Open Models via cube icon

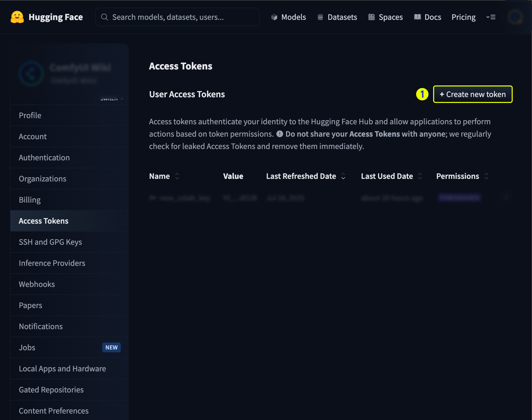[x=274, y=17]
